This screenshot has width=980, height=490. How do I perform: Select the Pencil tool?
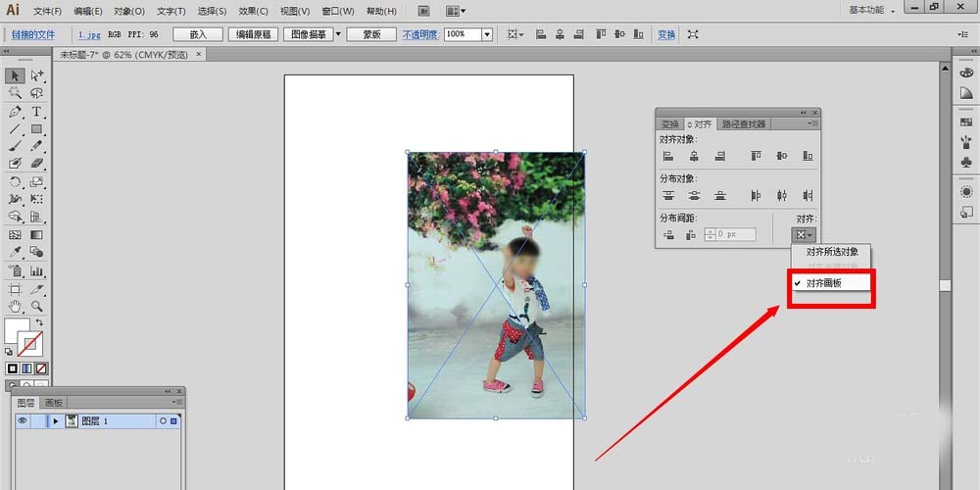point(37,146)
